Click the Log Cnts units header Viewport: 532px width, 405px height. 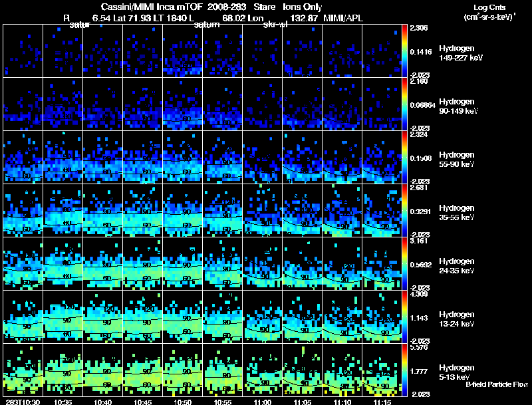(489, 12)
